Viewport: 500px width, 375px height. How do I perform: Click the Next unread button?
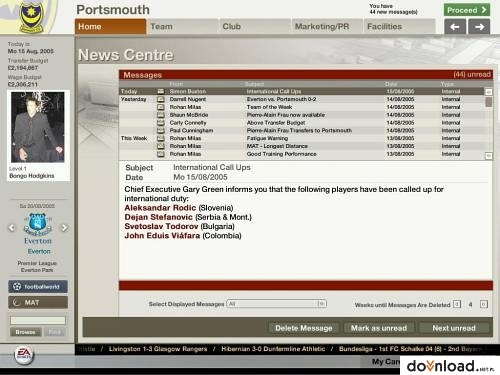[x=454, y=328]
